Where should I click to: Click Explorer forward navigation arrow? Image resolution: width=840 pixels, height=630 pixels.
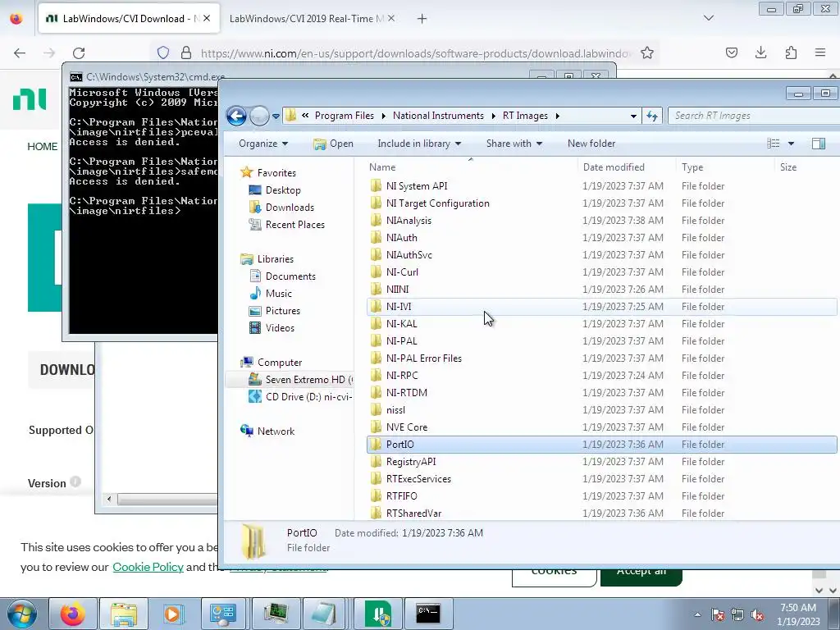pyautogui.click(x=259, y=116)
